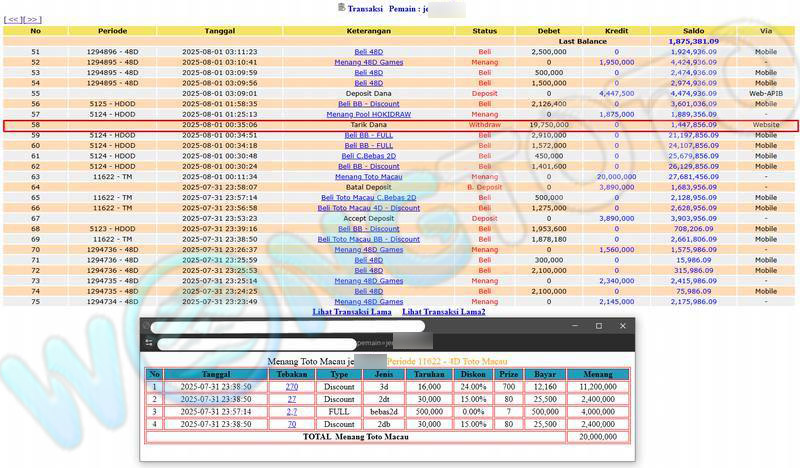Click the document icon beside Transaksi title
The width and height of the screenshot is (800, 468).
click(341, 7)
